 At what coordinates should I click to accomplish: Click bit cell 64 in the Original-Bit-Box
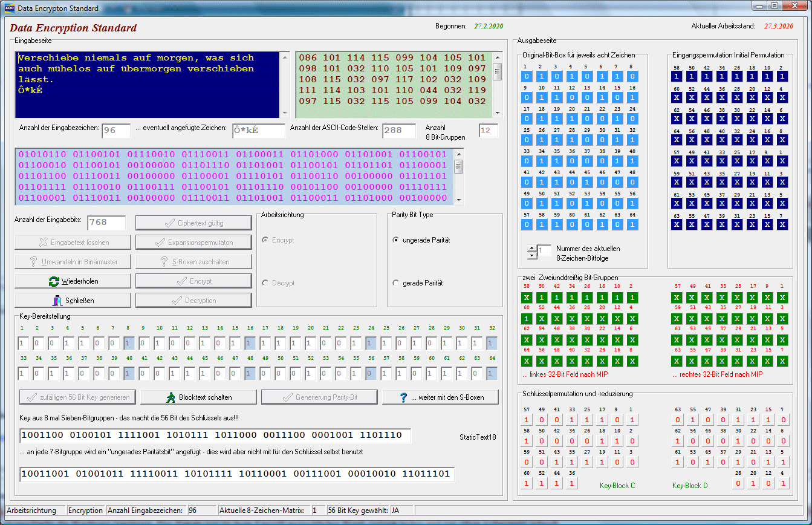click(632, 224)
